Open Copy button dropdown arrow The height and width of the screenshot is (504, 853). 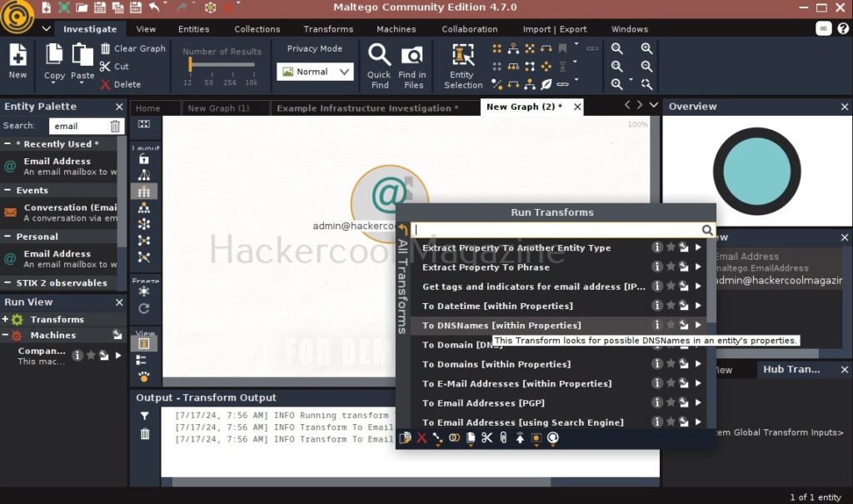pyautogui.click(x=54, y=84)
